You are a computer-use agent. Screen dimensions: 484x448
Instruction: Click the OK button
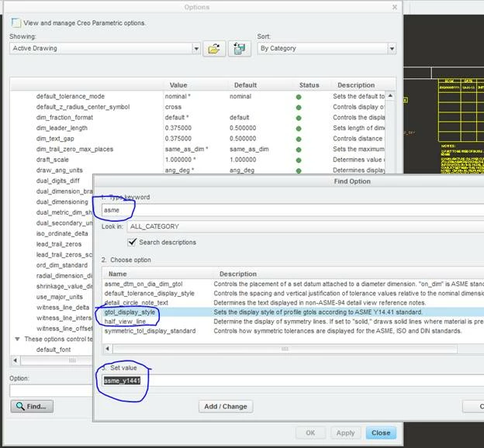pos(310,432)
